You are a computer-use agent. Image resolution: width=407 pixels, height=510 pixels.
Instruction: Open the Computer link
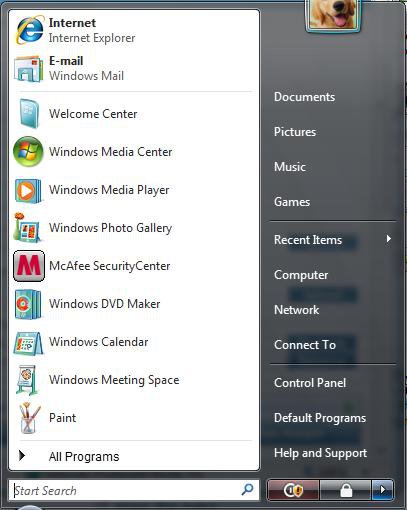click(301, 275)
